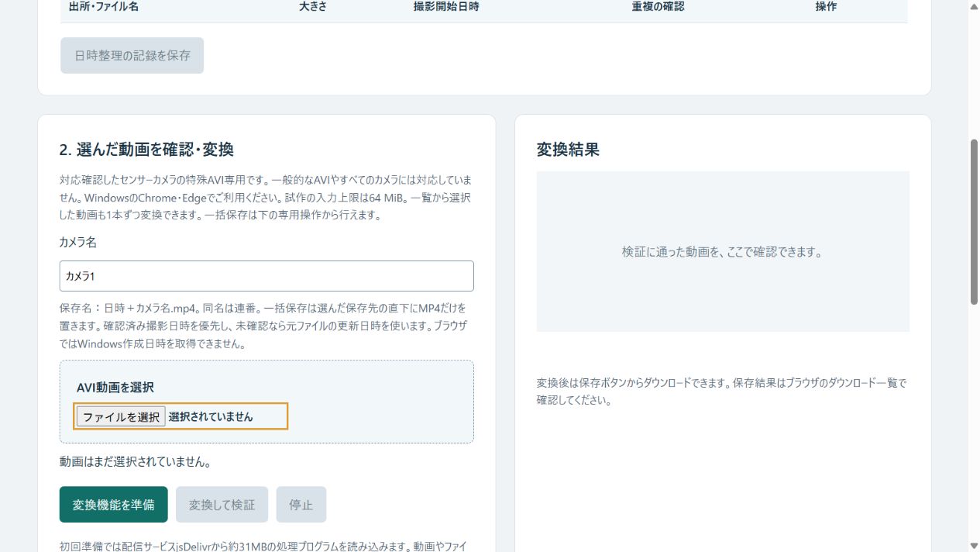Click the 選択されていません file status text

(x=211, y=416)
